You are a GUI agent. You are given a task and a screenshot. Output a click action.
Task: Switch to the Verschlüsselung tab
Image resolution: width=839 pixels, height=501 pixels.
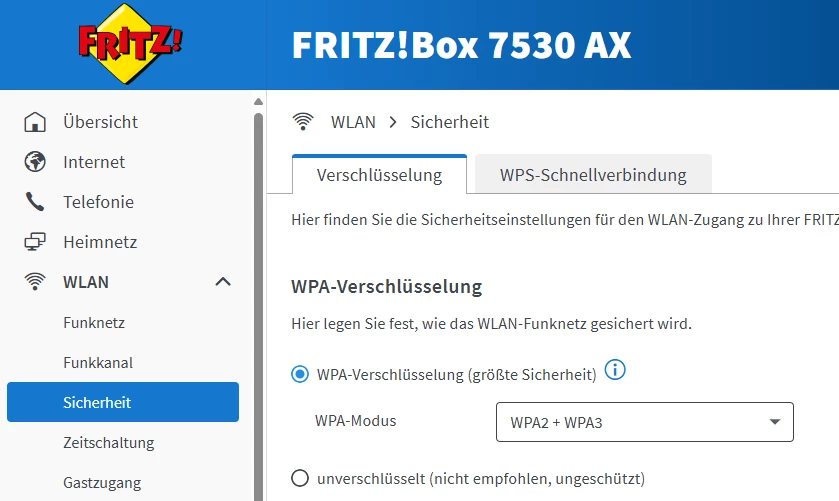coord(379,175)
